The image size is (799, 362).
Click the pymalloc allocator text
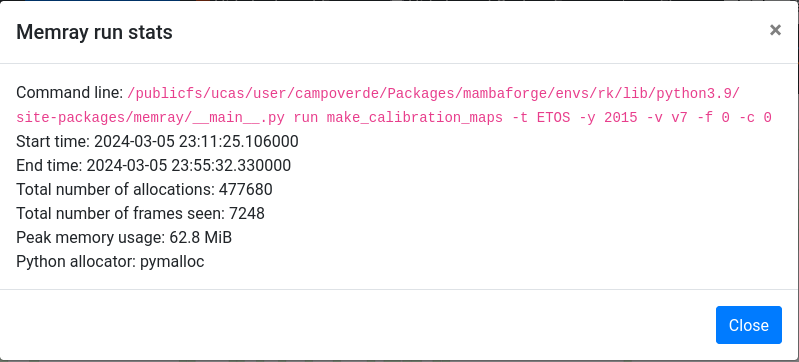(172, 262)
